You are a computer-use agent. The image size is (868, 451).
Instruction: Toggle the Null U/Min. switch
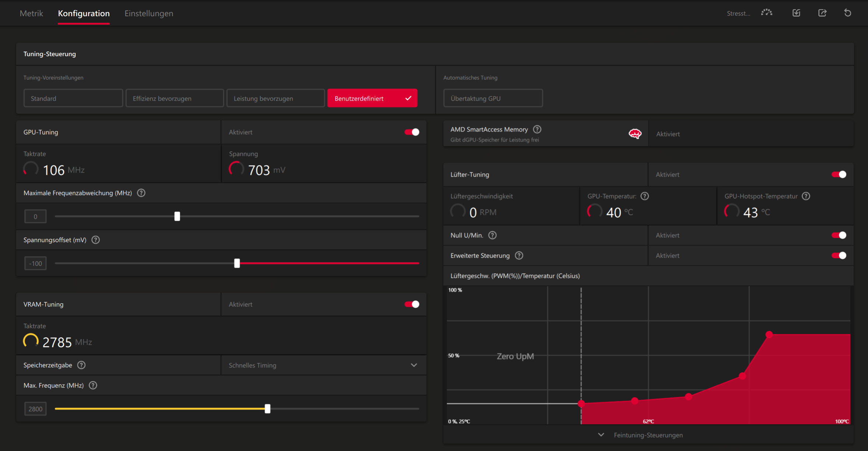click(839, 235)
